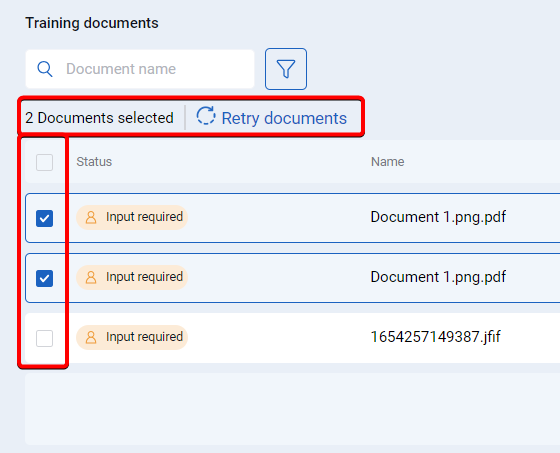Viewport: 560px width, 453px height.
Task: Toggle the select-all checkbox in header
Action: tap(45, 162)
